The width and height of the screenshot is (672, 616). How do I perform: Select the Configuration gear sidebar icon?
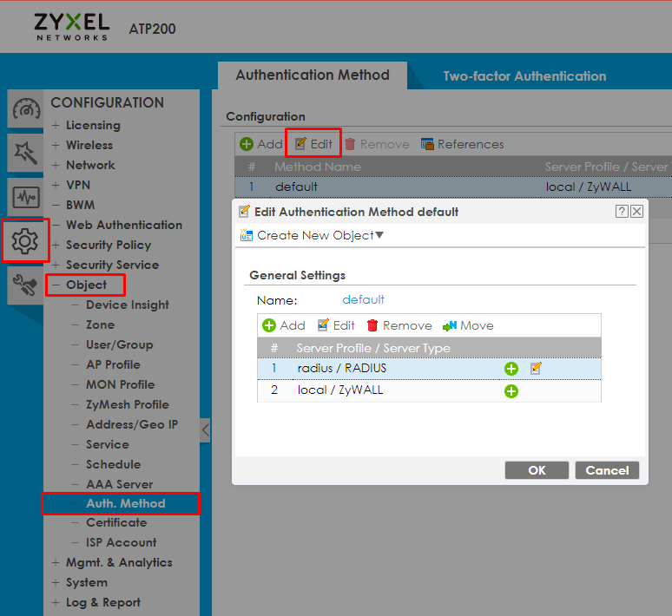coord(25,240)
